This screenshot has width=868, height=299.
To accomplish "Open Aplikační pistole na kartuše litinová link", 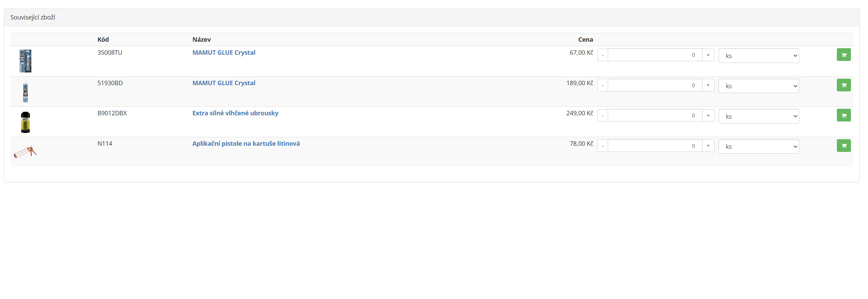I will 246,144.
